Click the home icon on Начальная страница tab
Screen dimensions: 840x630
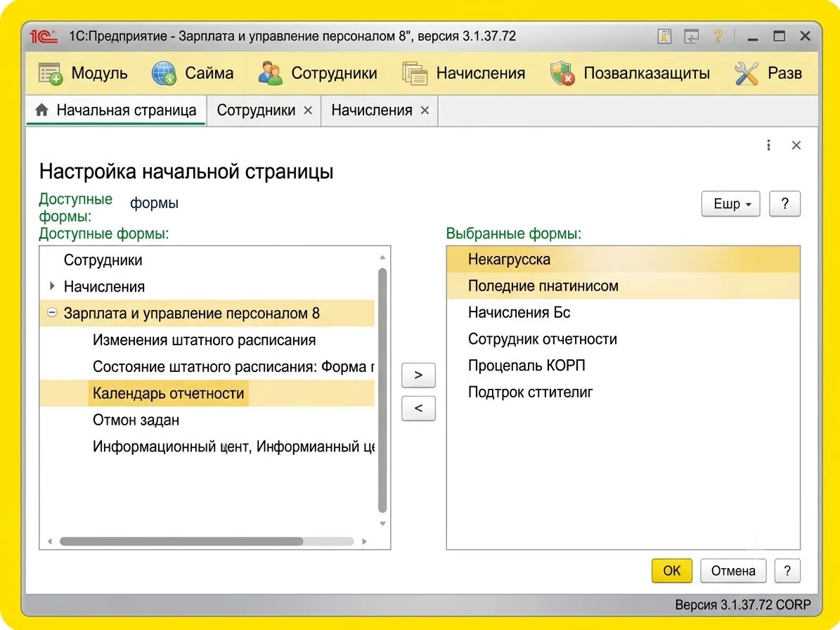[41, 110]
